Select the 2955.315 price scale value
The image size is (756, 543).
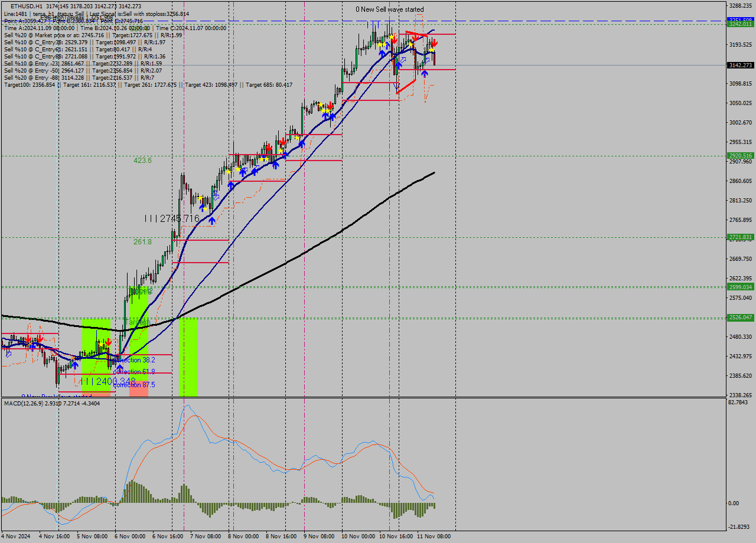741,142
